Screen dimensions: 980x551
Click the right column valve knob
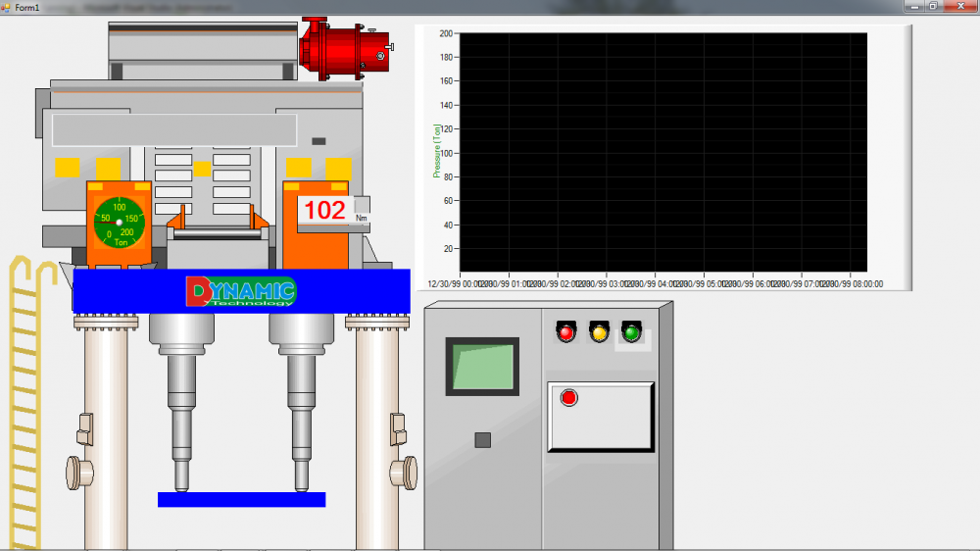tap(404, 473)
